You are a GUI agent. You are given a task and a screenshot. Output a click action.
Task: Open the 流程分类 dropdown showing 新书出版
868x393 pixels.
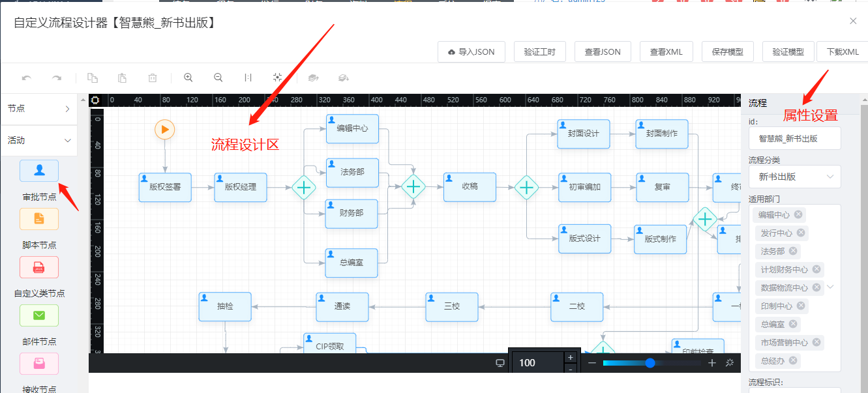(795, 177)
